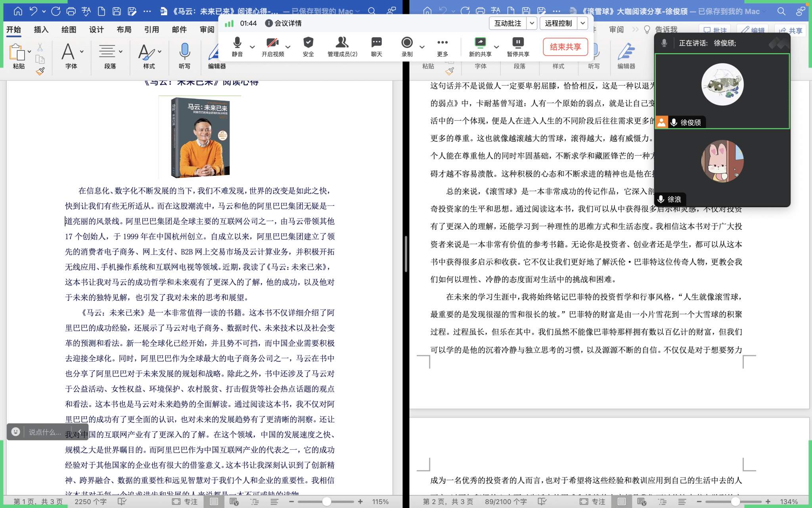The height and width of the screenshot is (508, 812).
Task: Expand the new share options arrow beside 新的共享
Action: 496,47
